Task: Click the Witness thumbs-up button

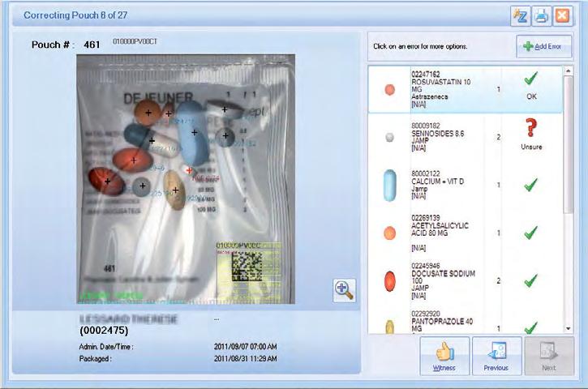Action: [444, 356]
